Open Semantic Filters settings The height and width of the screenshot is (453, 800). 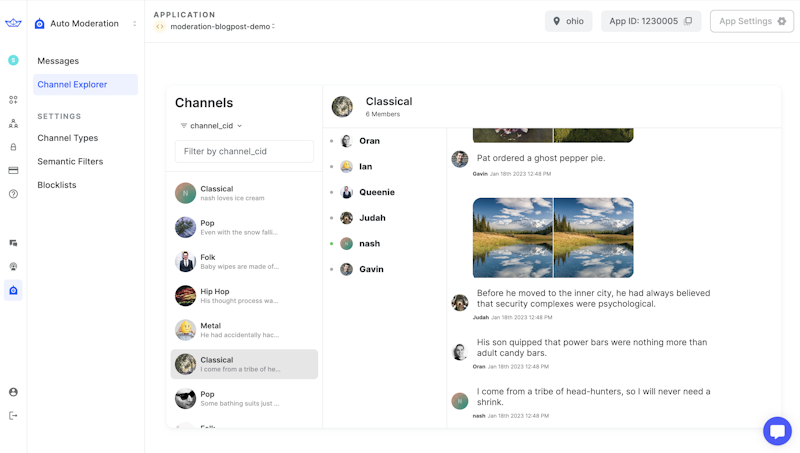pyautogui.click(x=70, y=161)
